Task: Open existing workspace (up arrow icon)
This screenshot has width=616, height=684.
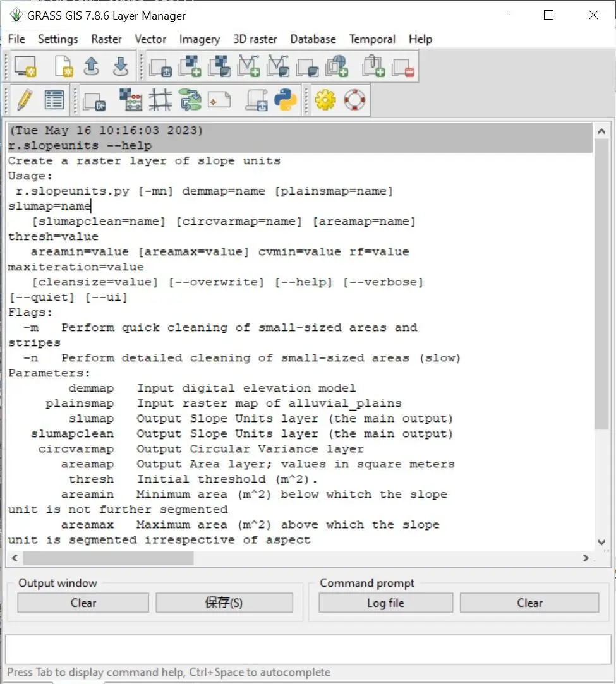Action: click(x=91, y=66)
